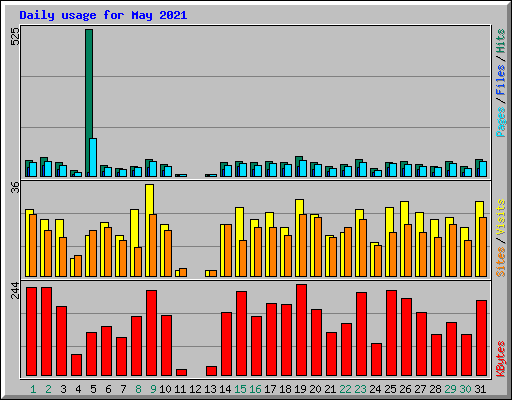Click day label 28 on the x-axis

(x=435, y=389)
